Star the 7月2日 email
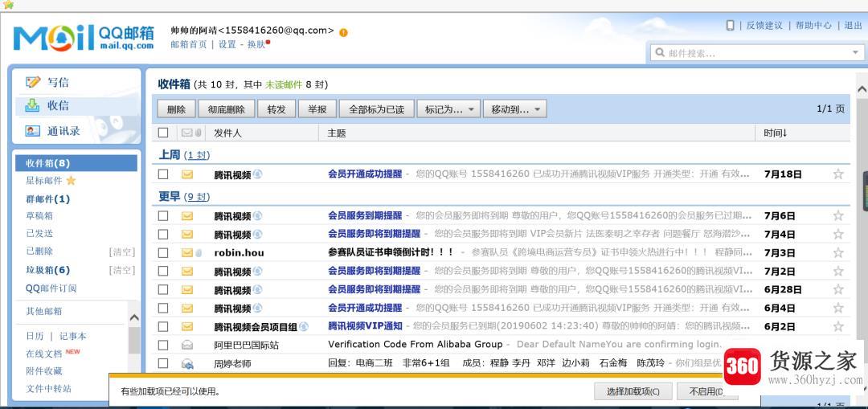This screenshot has width=868, height=409. tap(838, 271)
